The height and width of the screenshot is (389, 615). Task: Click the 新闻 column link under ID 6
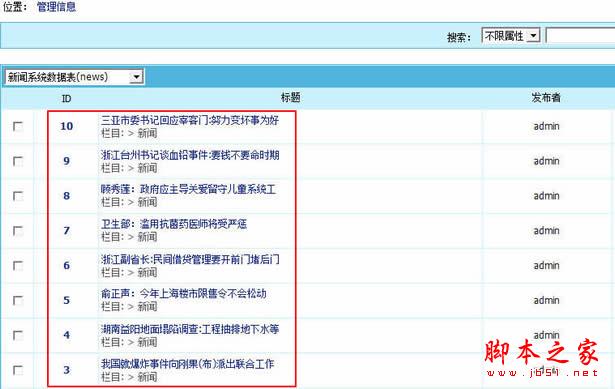point(147,273)
